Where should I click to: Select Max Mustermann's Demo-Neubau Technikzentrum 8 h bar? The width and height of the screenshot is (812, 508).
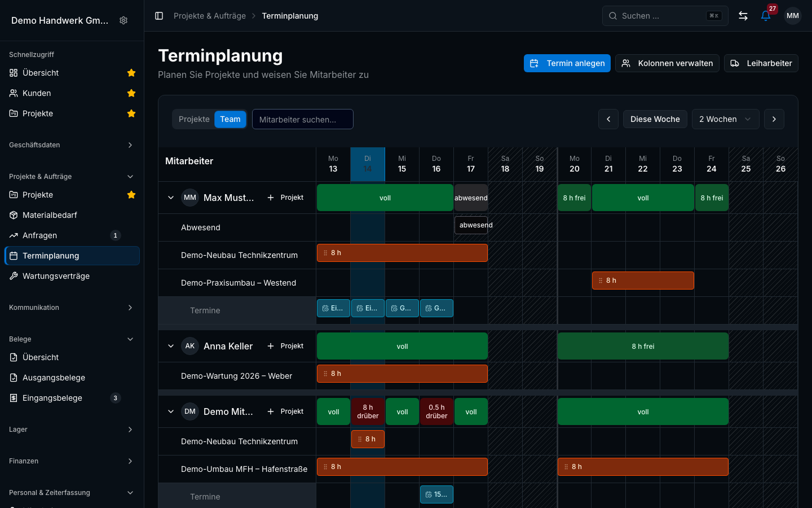coord(402,253)
